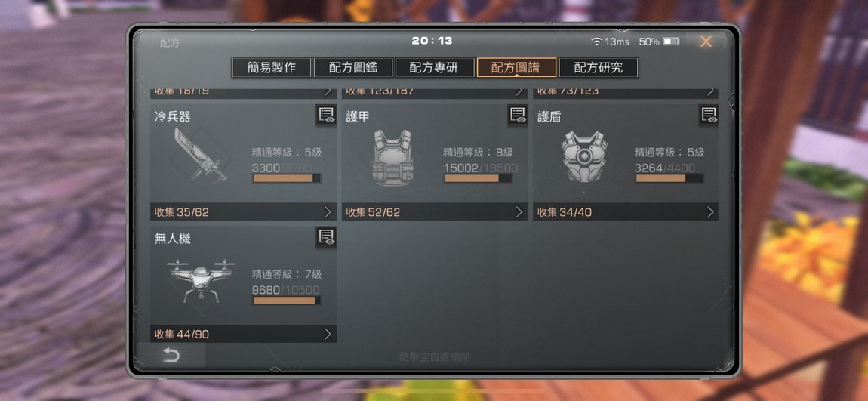Expand 收集 34/40 arrow for 護盾

(710, 212)
